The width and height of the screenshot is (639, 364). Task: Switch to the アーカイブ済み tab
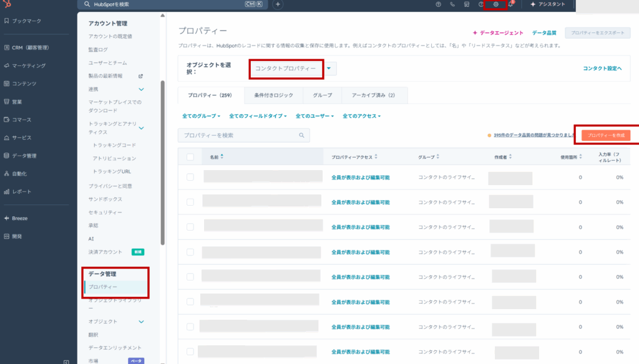click(373, 95)
